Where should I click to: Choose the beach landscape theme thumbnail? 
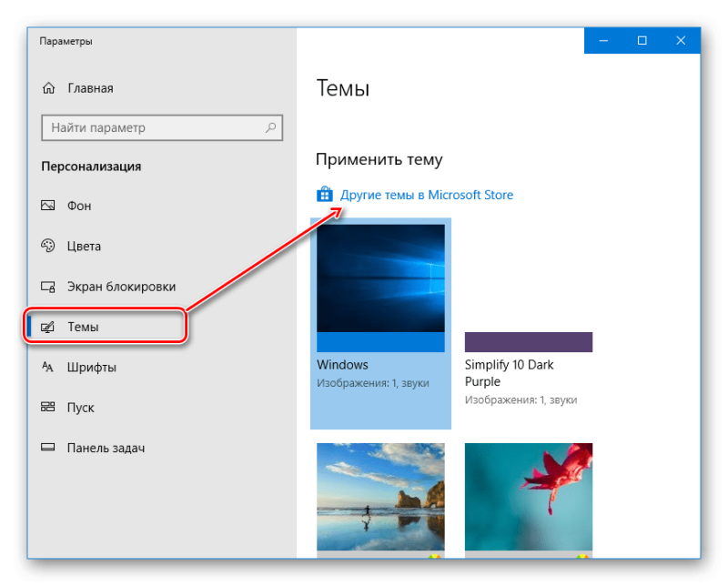click(380, 497)
